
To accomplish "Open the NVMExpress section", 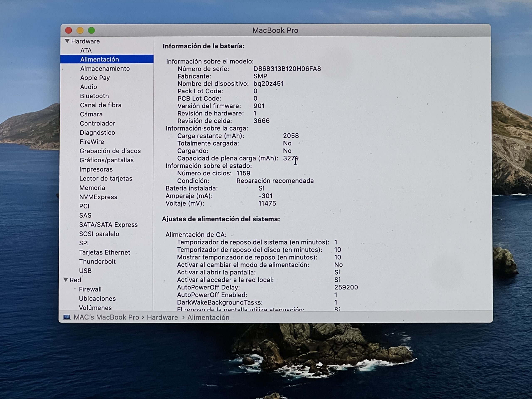I will (x=98, y=197).
